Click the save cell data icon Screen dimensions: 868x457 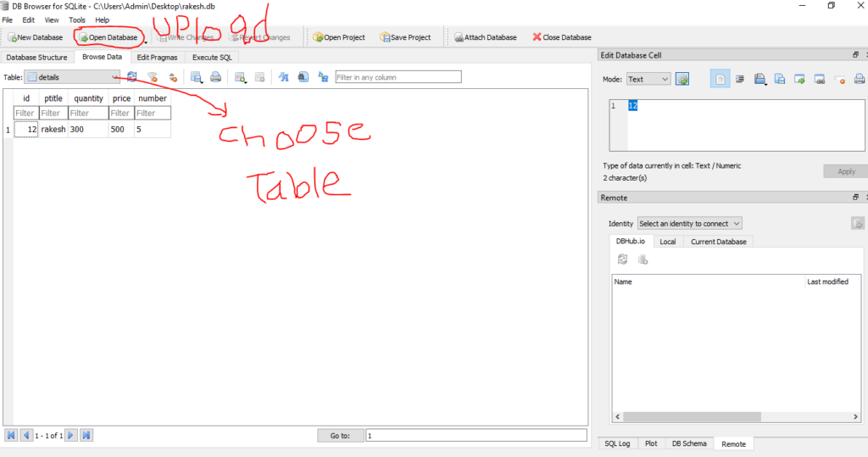[759, 79]
